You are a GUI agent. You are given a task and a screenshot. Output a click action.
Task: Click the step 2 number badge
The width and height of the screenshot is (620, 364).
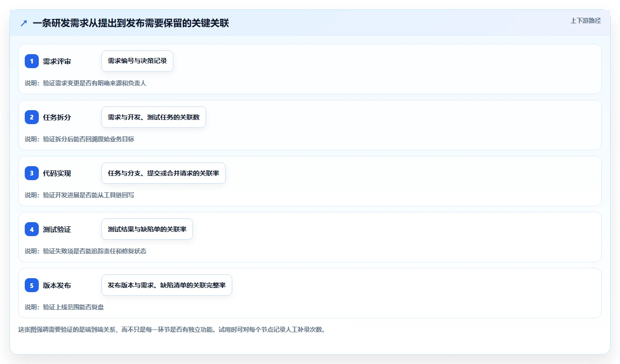point(32,117)
